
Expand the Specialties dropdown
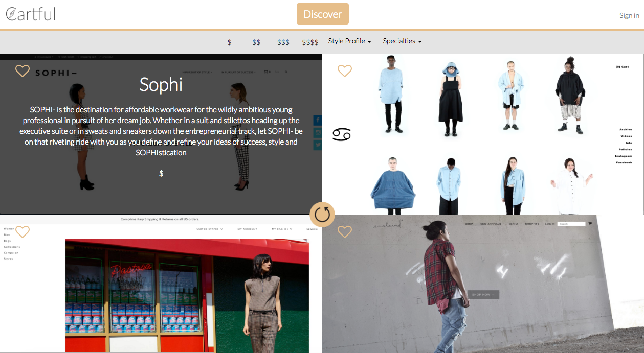tap(402, 41)
